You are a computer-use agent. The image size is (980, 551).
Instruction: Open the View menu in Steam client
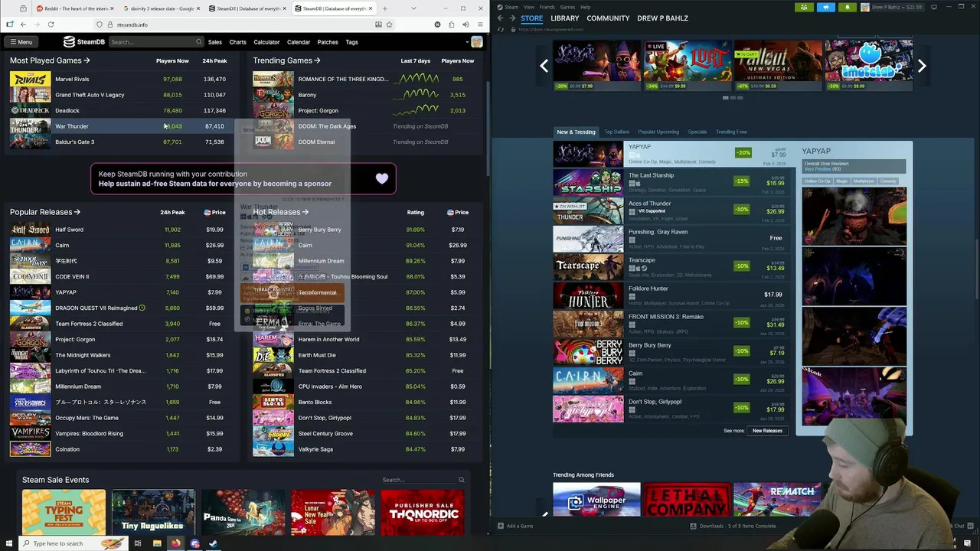529,7
